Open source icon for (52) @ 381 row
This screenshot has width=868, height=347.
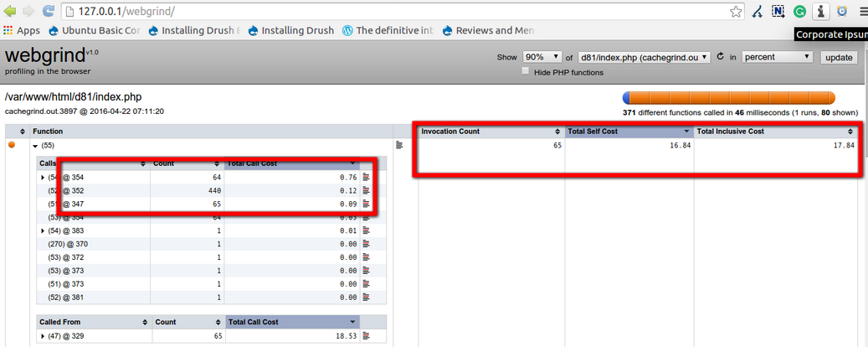coord(366,297)
